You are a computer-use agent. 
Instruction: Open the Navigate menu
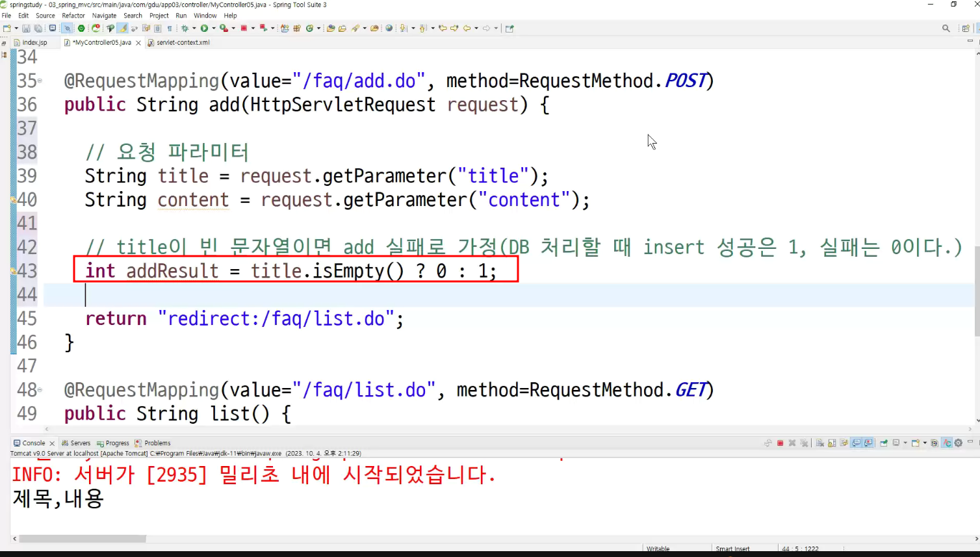[104, 16]
